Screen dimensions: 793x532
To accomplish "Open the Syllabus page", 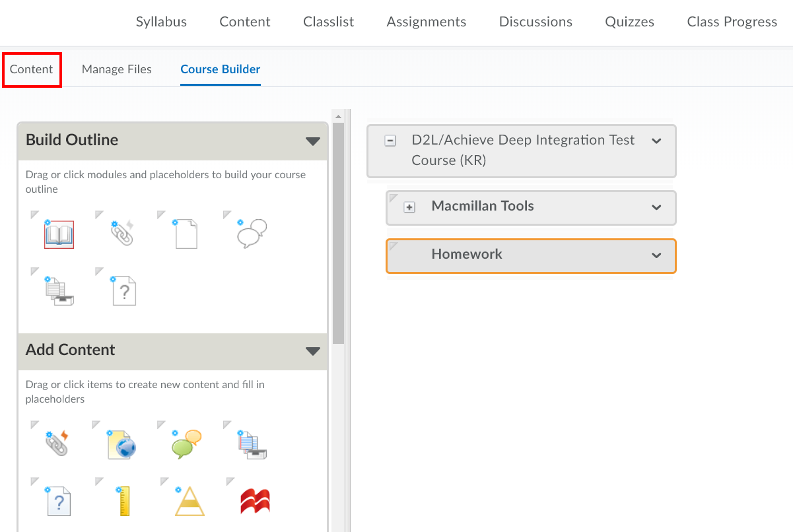I will click(x=160, y=21).
